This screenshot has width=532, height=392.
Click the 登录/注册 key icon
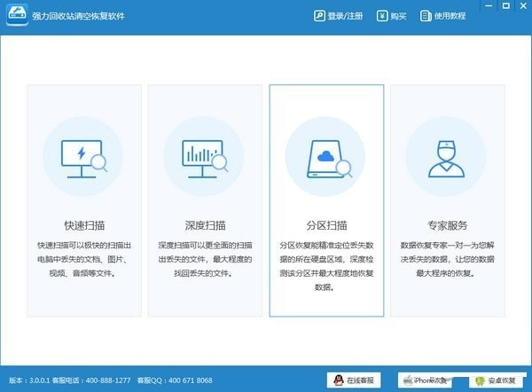pos(319,16)
